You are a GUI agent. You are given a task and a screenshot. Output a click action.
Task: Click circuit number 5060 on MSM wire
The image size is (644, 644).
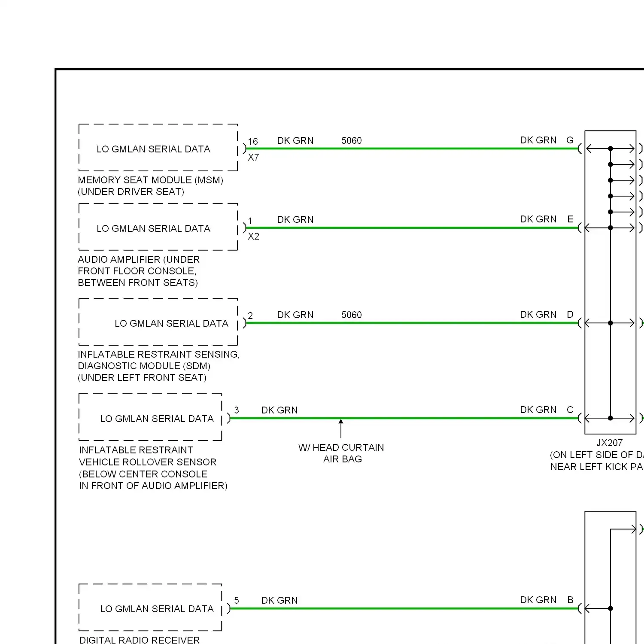pos(352,140)
